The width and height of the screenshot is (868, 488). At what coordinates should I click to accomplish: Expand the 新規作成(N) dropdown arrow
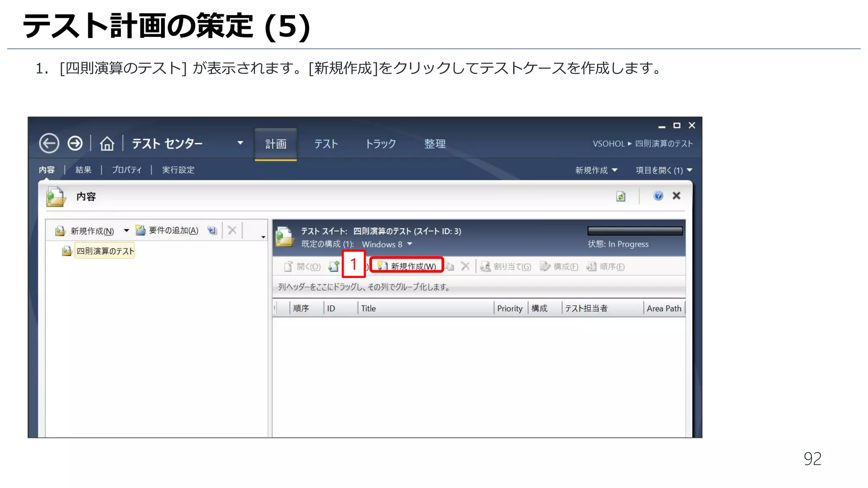coord(126,231)
